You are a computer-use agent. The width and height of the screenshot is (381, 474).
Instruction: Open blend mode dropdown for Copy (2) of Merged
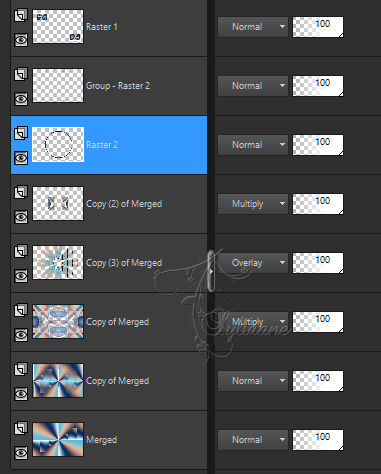[x=253, y=204]
